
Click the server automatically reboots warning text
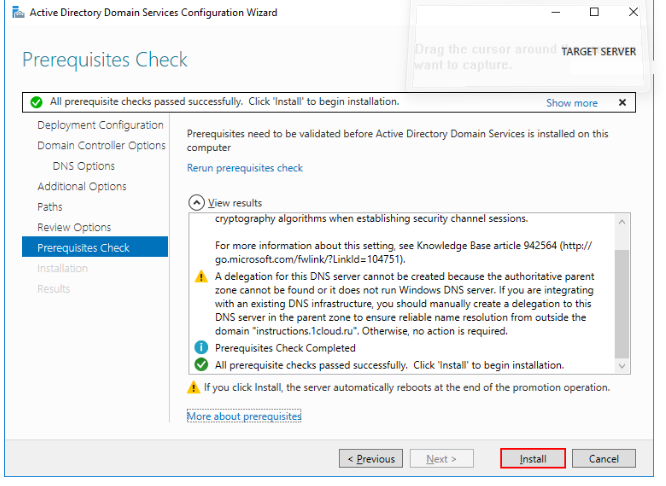tap(407, 387)
